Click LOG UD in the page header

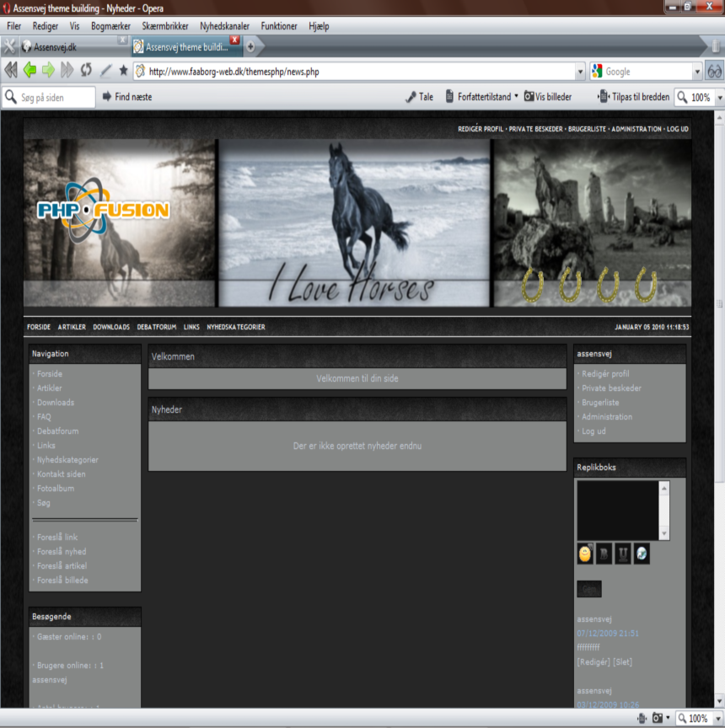(678, 129)
